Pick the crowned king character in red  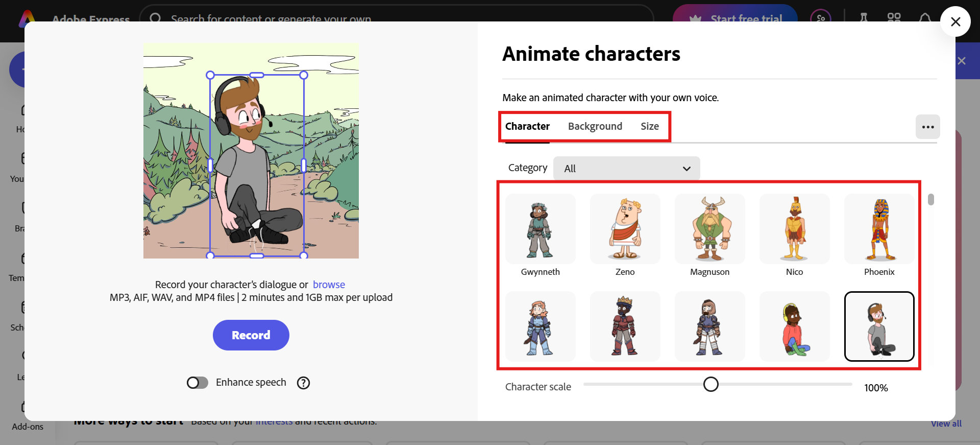625,326
